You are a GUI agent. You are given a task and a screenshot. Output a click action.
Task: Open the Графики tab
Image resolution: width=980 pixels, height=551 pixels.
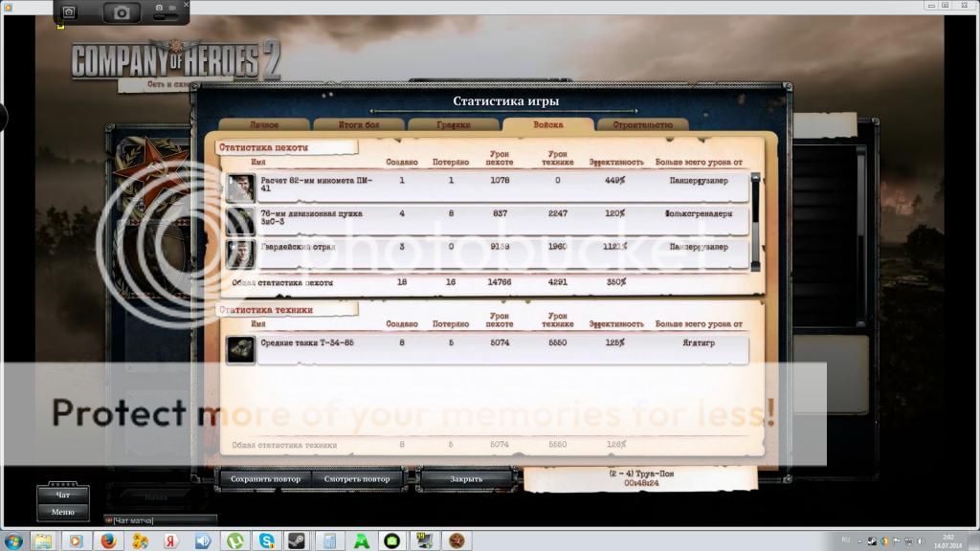point(453,124)
